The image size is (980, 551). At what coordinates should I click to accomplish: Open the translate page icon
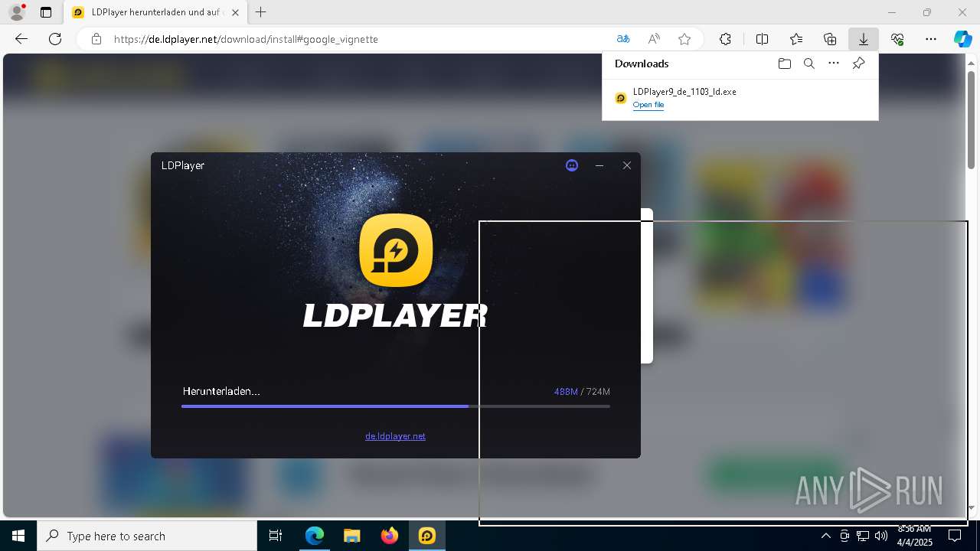click(x=623, y=39)
